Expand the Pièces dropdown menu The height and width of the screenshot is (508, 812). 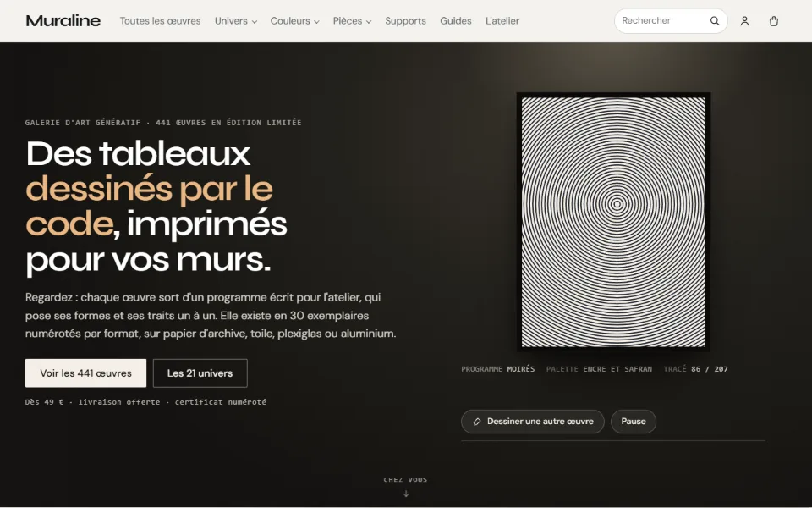[x=352, y=20]
